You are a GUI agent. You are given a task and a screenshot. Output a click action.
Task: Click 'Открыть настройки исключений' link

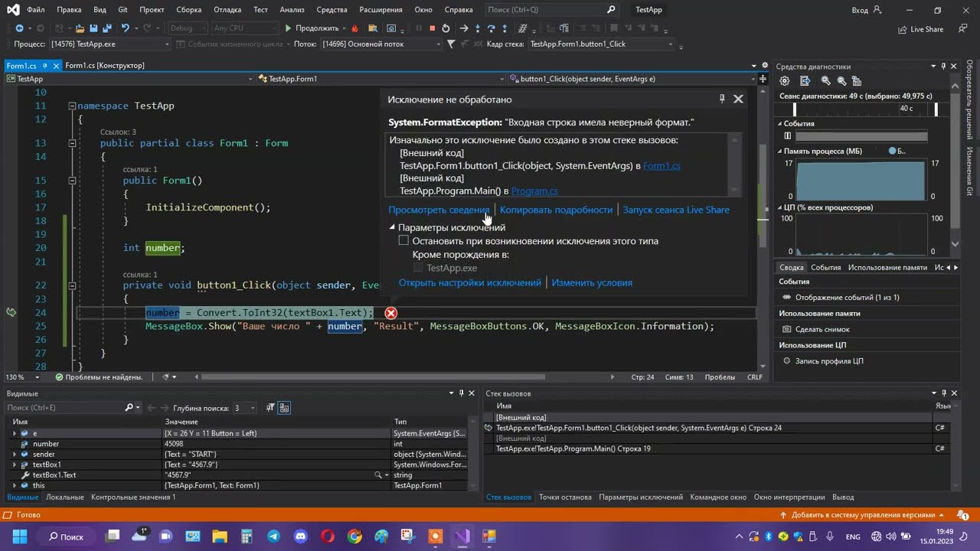[470, 282]
